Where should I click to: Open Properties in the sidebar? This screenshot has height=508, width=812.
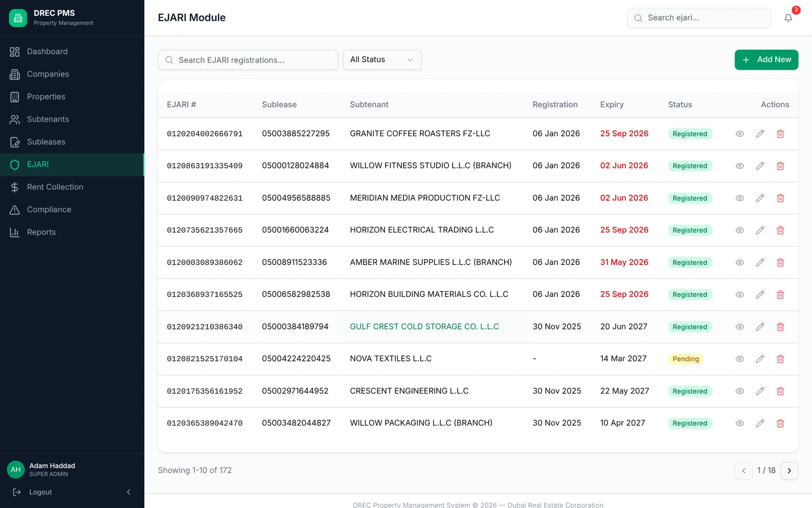pos(72,97)
